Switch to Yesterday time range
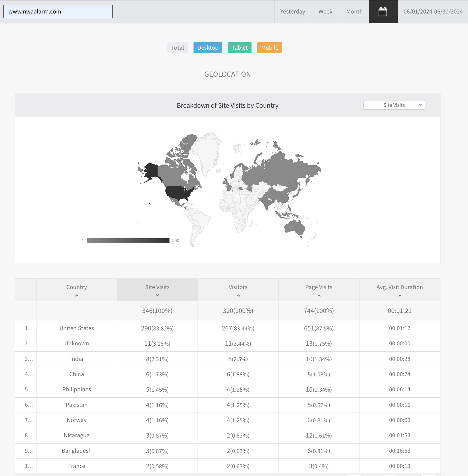The width and height of the screenshot is (468, 476). pyautogui.click(x=293, y=12)
